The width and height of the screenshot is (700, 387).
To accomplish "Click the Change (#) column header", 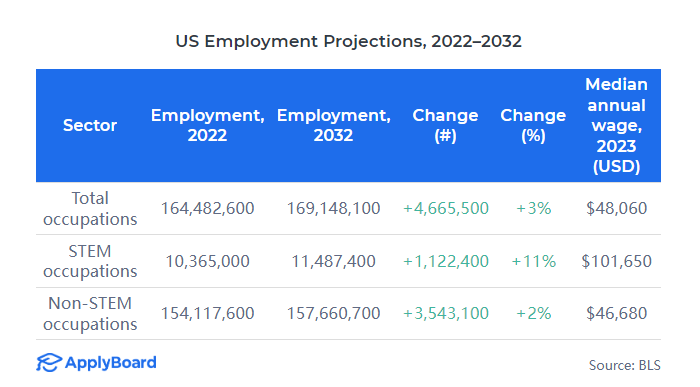I will coord(445,125).
